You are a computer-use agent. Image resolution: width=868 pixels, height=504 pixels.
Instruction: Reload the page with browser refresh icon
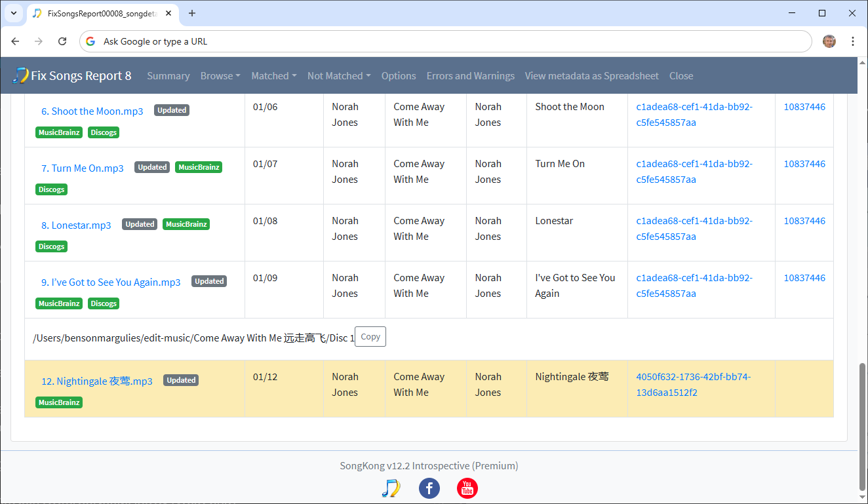pos(62,41)
